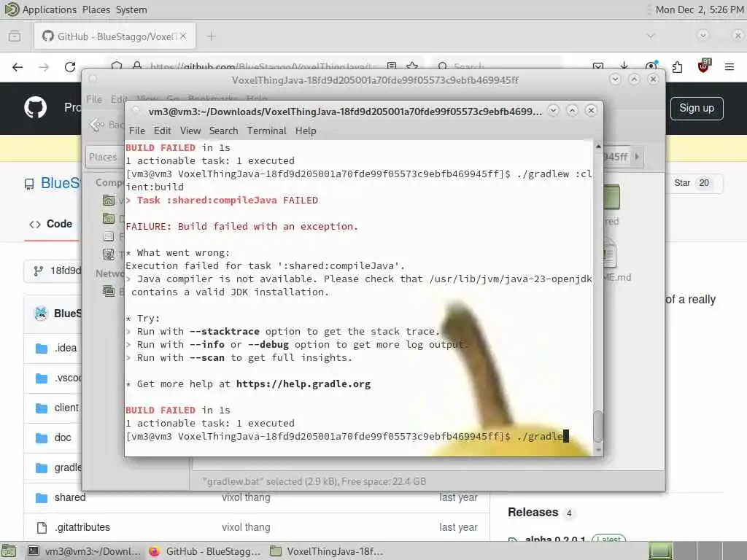The height and width of the screenshot is (560, 747).
Task: Open terminal task in bottom taskbar
Action: point(85,551)
